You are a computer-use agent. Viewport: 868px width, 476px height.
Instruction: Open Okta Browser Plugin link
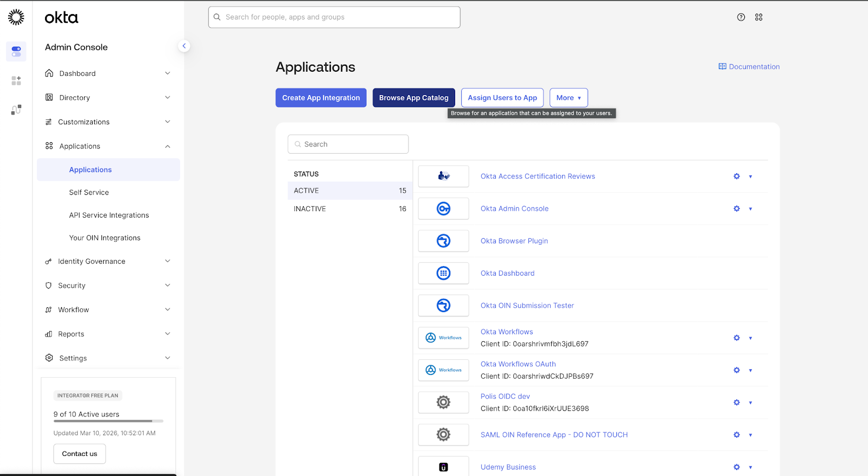[514, 241]
